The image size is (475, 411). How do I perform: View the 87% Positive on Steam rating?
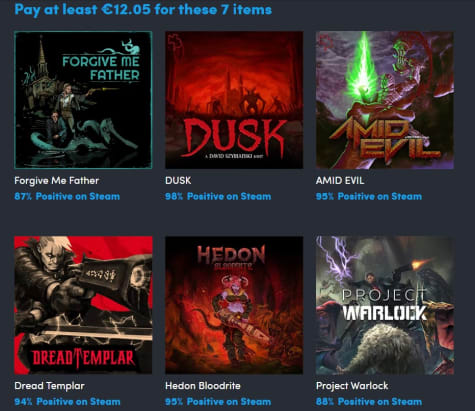click(x=67, y=196)
